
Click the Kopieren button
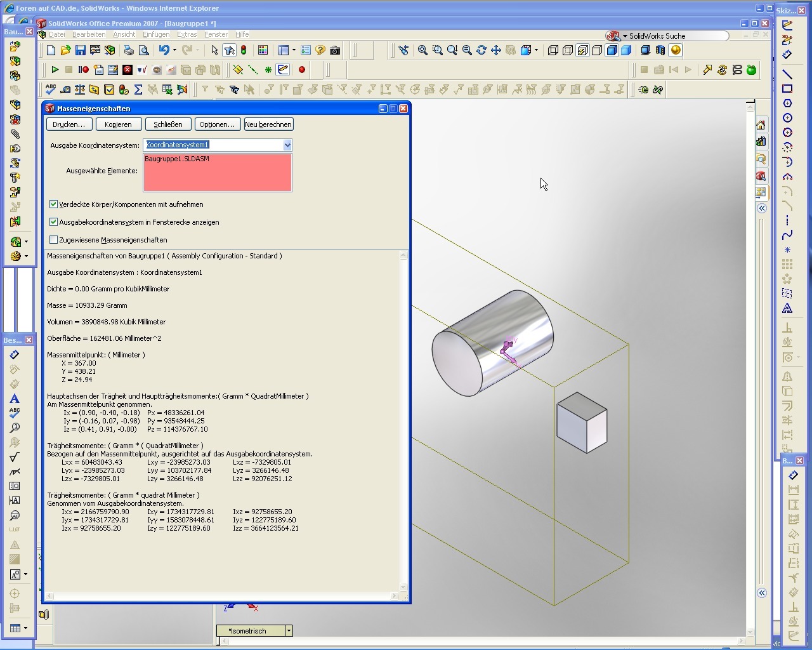point(118,124)
